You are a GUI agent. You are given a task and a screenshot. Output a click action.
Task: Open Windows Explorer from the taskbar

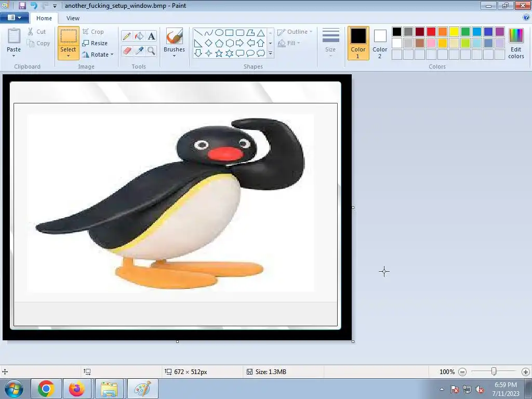click(109, 389)
